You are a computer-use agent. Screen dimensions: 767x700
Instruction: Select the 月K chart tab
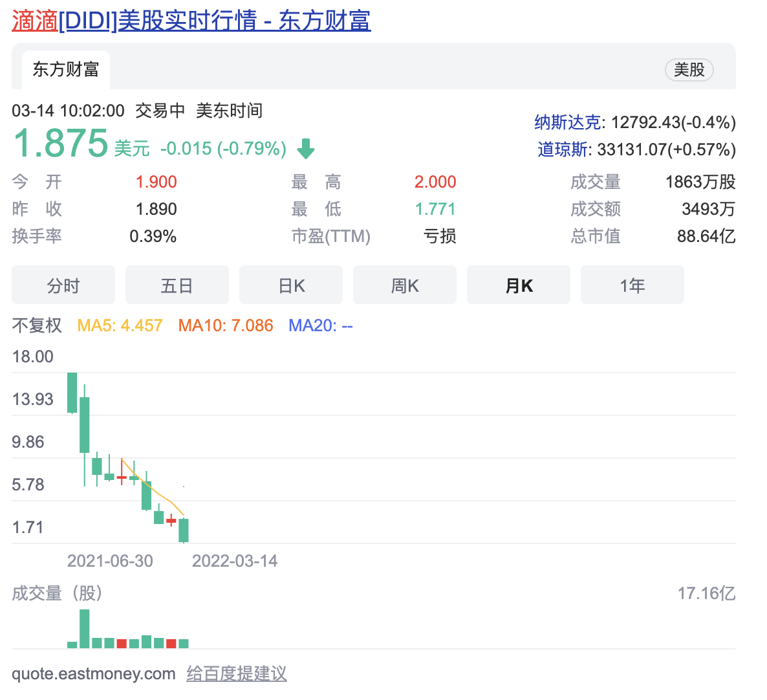click(519, 285)
